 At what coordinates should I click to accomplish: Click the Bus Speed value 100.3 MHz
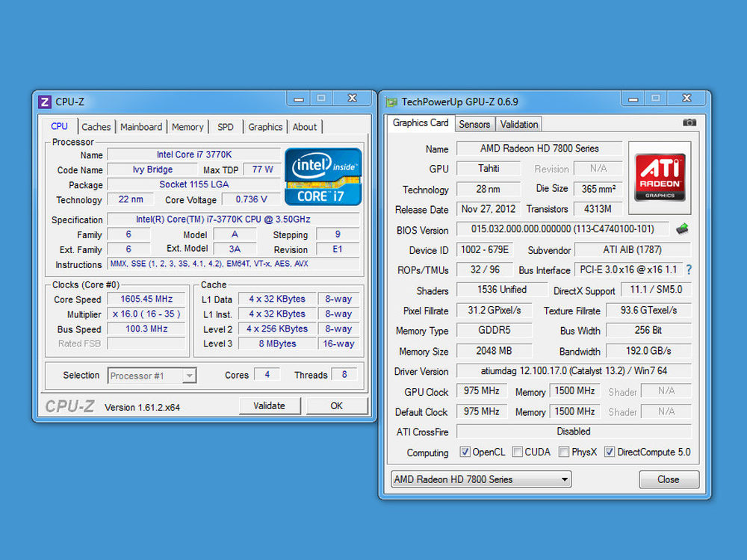[x=146, y=329]
